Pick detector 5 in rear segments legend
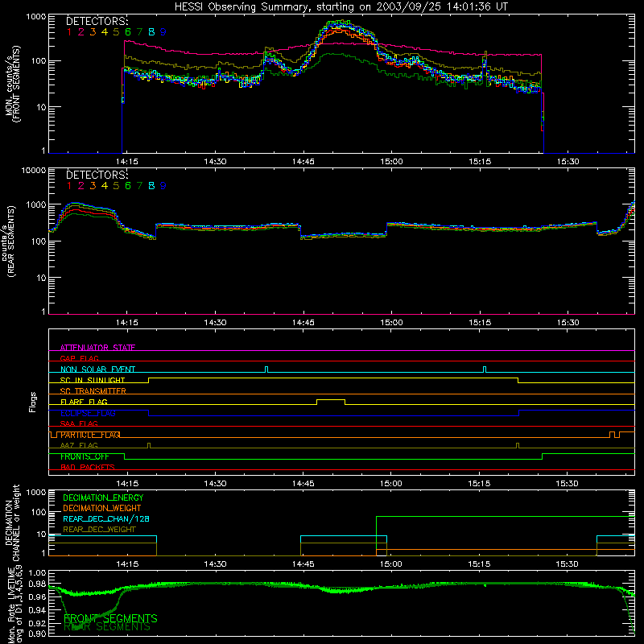The width and height of the screenshot is (644, 644). point(116,186)
